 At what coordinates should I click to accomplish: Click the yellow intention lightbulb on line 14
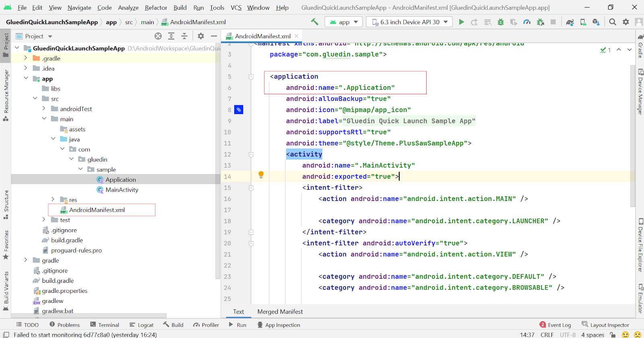coord(261,175)
